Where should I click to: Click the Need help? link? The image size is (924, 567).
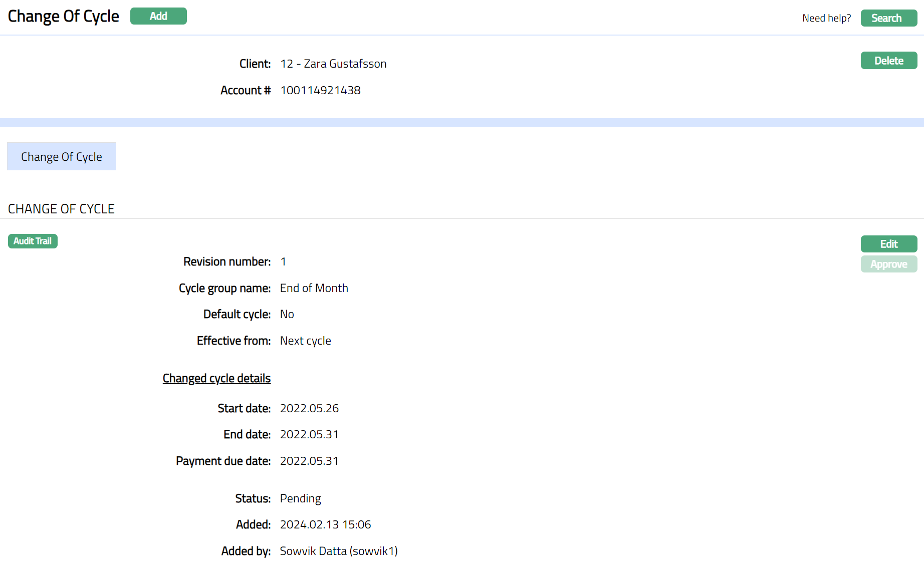point(826,18)
